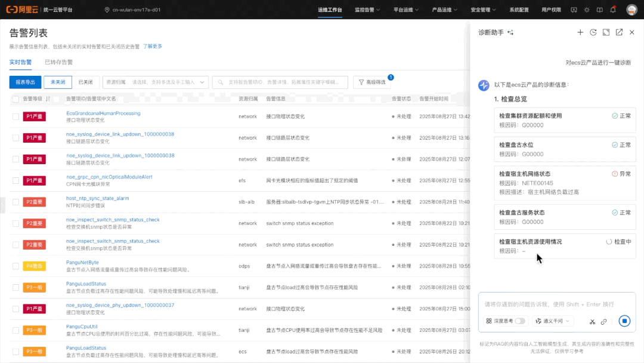Viewport: 644px width, 363px height.
Task: Open the 安全管理 dropdown menu
Action: coord(483,10)
